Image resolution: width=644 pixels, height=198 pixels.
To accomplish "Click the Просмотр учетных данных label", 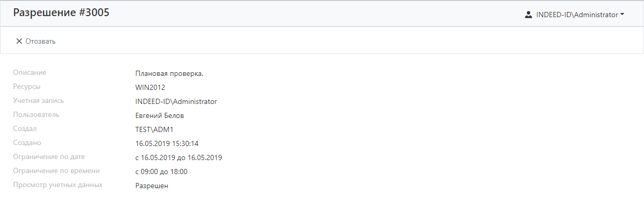I will click(58, 184).
